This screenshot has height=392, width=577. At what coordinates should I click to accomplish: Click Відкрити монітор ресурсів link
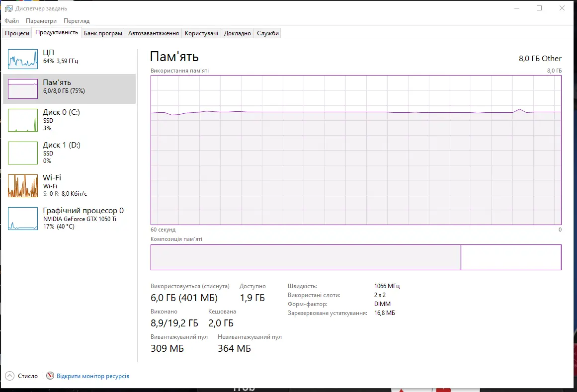[93, 376]
